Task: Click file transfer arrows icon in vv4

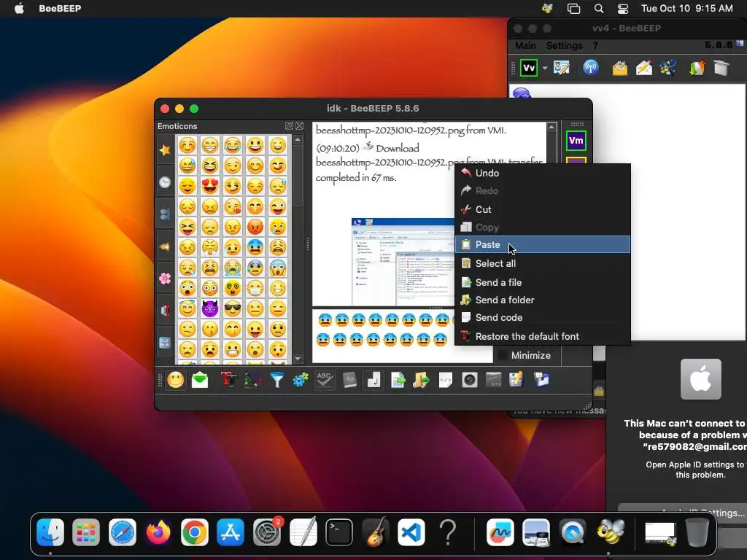Action: click(x=697, y=68)
